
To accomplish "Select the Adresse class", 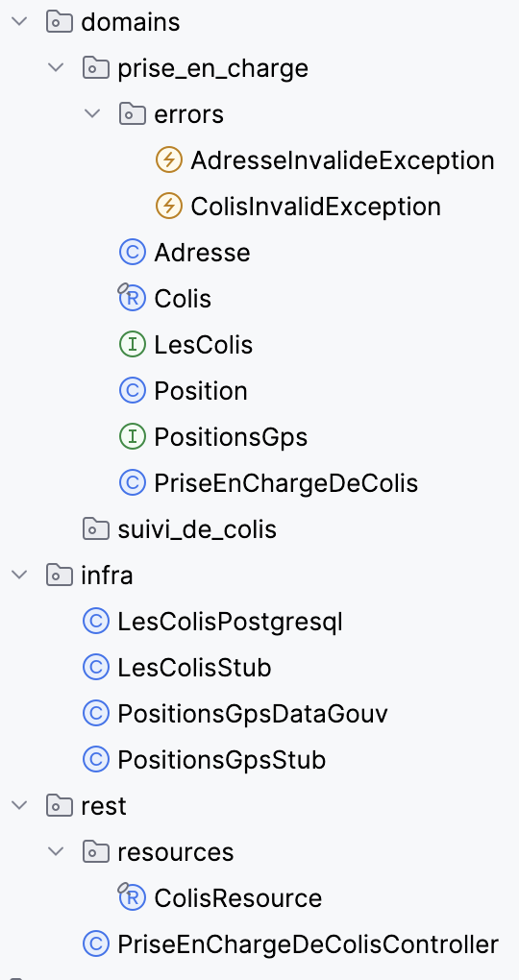I will coord(202,253).
